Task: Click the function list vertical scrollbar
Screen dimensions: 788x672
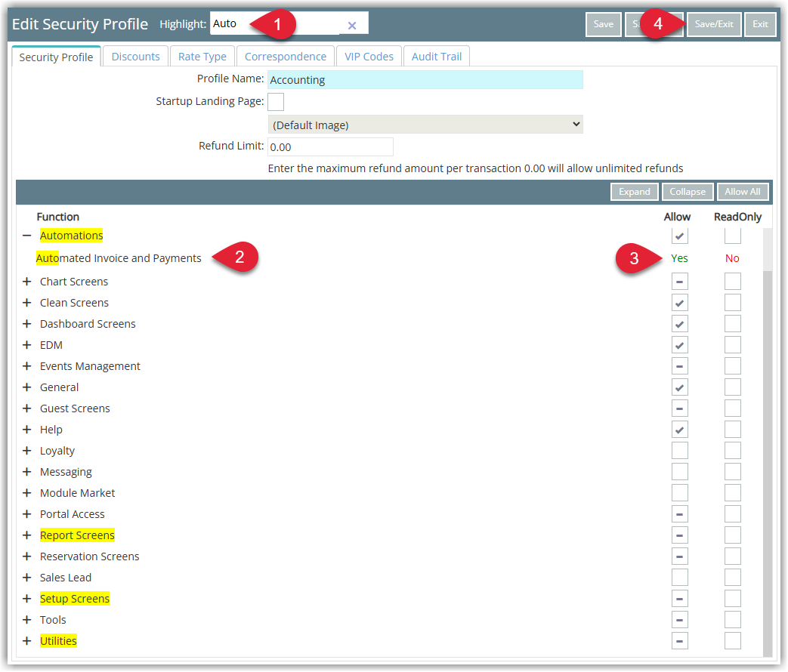Action: click(768, 442)
